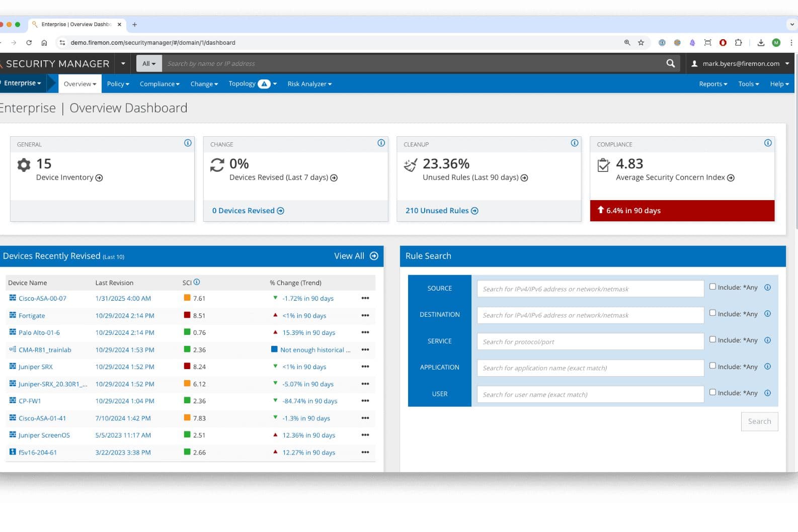The width and height of the screenshot is (798, 532).
Task: Check Include *Any for APPLICATION
Action: click(712, 366)
